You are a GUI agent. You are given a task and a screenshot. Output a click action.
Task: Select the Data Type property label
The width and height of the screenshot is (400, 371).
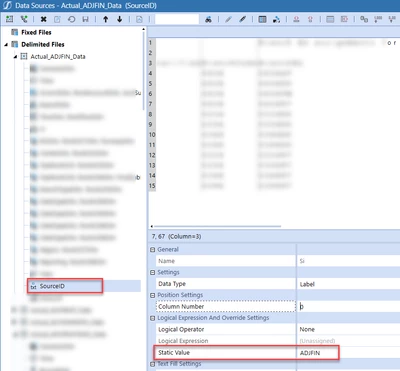point(172,284)
